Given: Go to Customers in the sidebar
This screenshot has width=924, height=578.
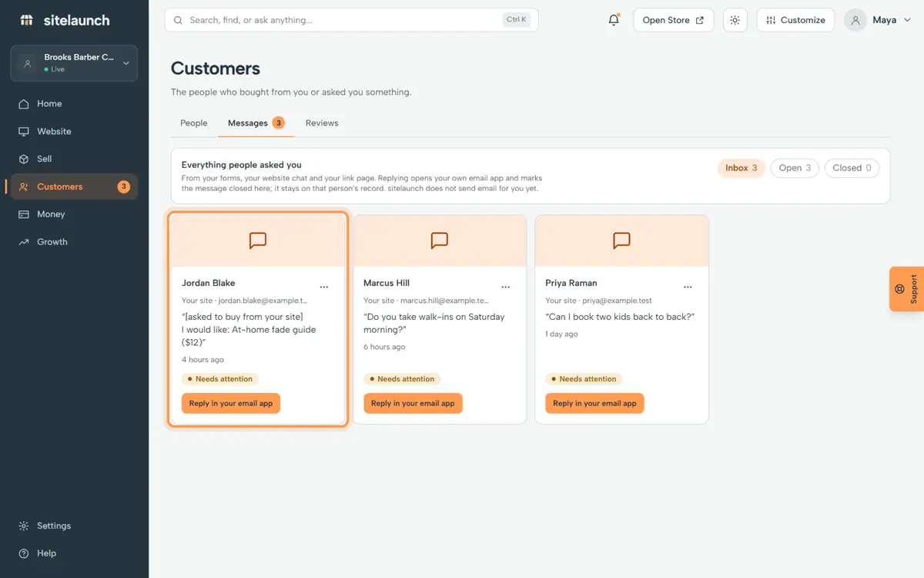Looking at the screenshot, I should coord(74,187).
